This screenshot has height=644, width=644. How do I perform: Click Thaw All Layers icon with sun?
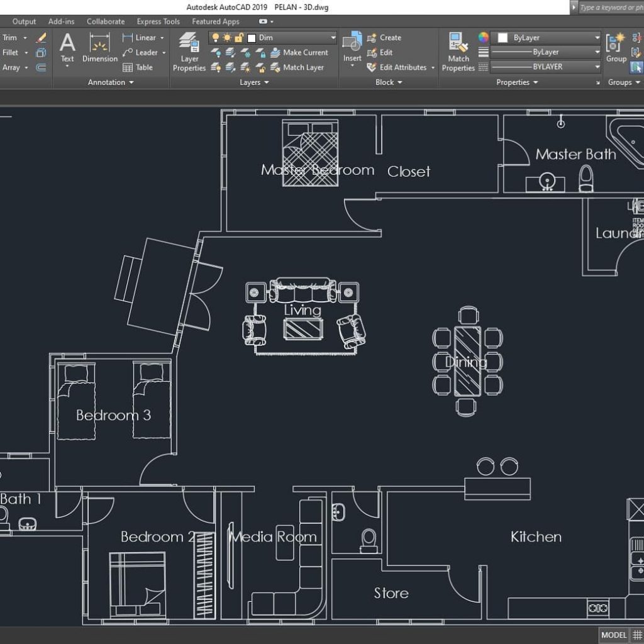coord(245,67)
